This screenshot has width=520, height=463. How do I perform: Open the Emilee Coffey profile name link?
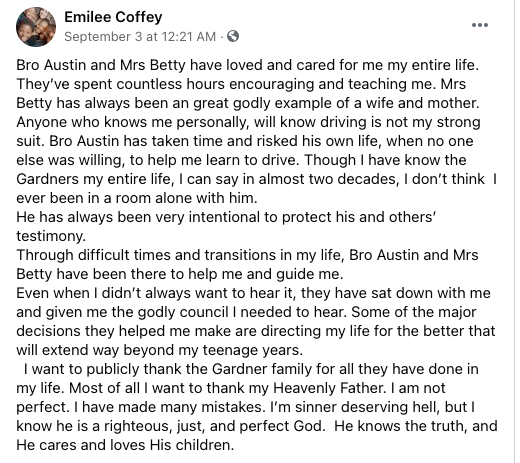click(113, 17)
